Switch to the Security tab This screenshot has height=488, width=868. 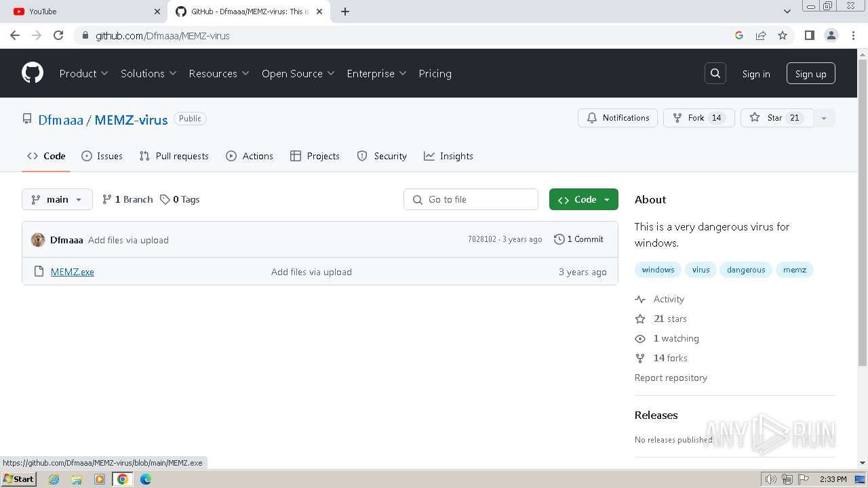point(382,156)
